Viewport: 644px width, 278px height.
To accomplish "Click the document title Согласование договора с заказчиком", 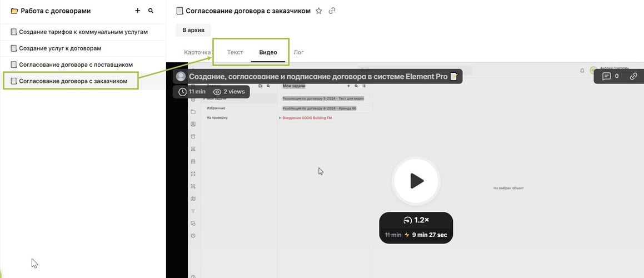I will click(x=248, y=11).
